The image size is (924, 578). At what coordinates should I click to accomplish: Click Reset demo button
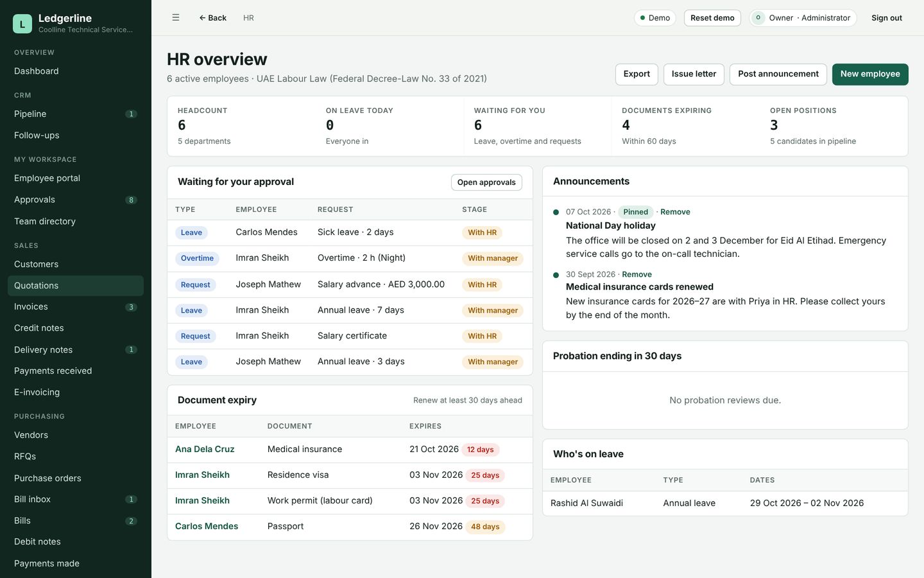712,18
